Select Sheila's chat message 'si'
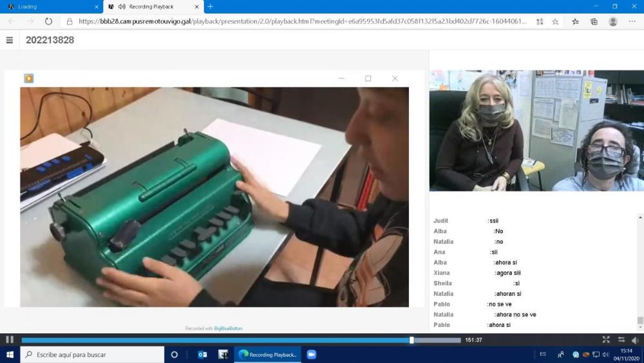 click(516, 283)
